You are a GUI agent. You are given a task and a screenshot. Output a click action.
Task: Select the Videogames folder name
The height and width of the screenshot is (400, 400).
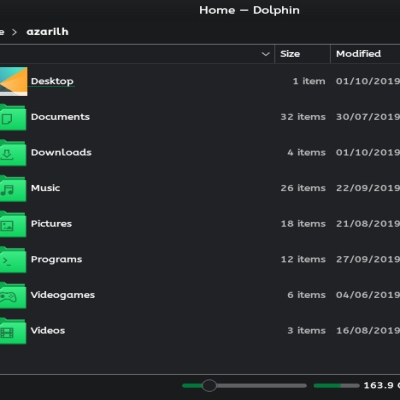(63, 295)
